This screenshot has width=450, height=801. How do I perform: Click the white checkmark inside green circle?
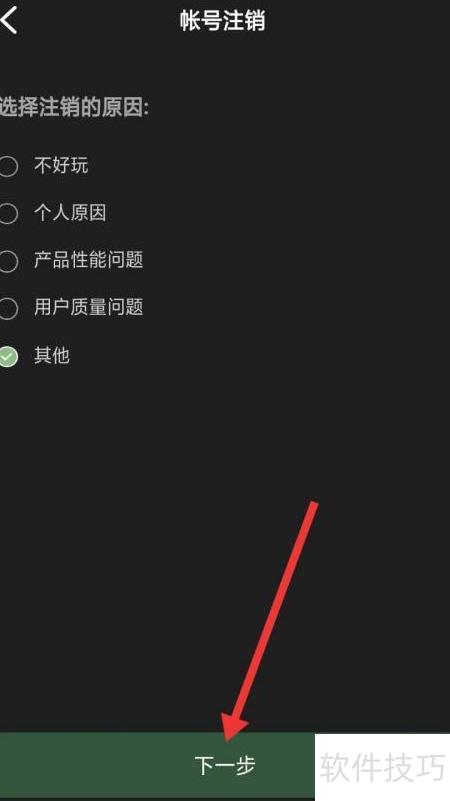[7, 357]
